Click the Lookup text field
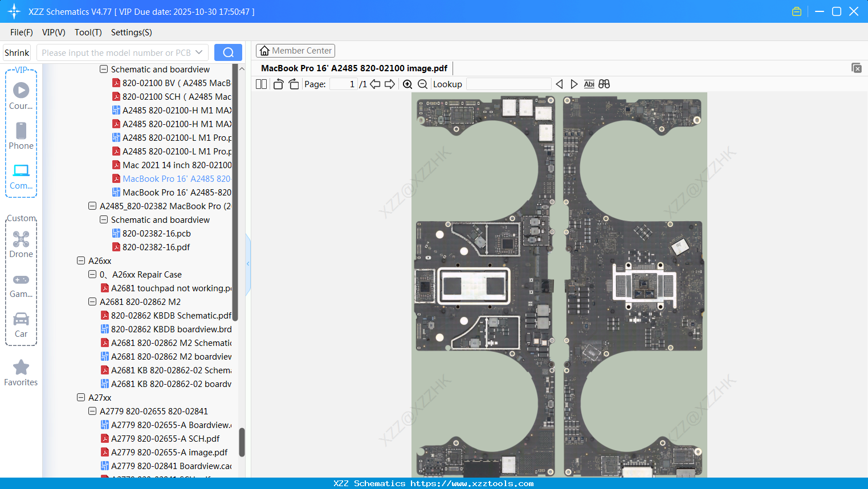868x489 pixels. (x=508, y=84)
